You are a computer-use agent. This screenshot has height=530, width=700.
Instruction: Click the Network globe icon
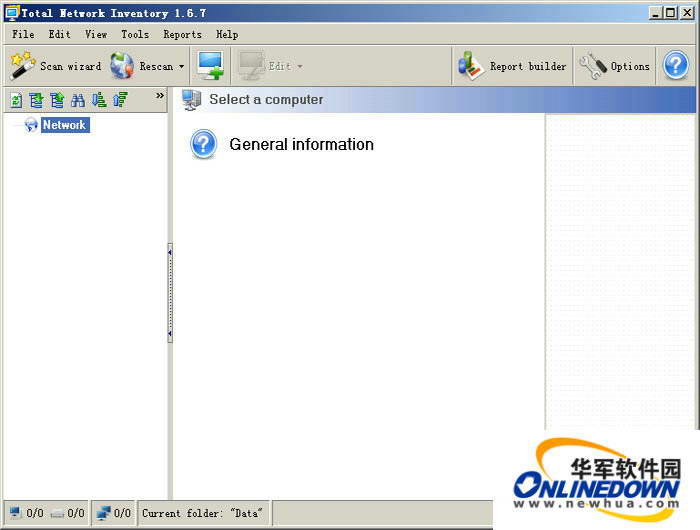31,125
